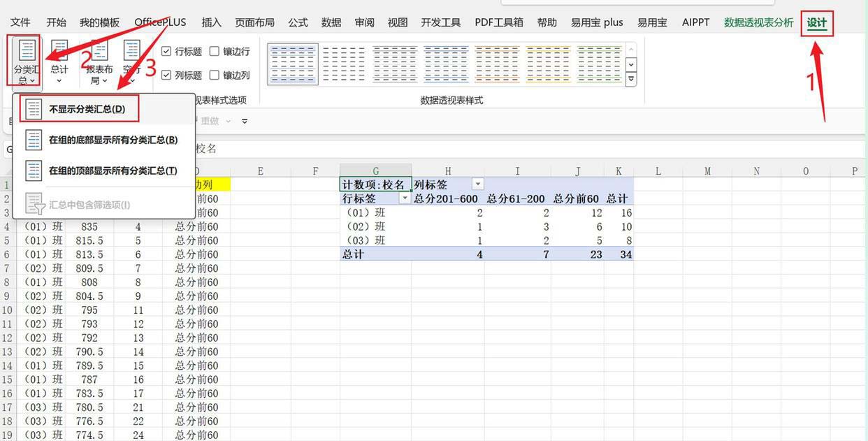Image resolution: width=868 pixels, height=441 pixels.
Task: Open the AIPPT tab
Action: (695, 22)
